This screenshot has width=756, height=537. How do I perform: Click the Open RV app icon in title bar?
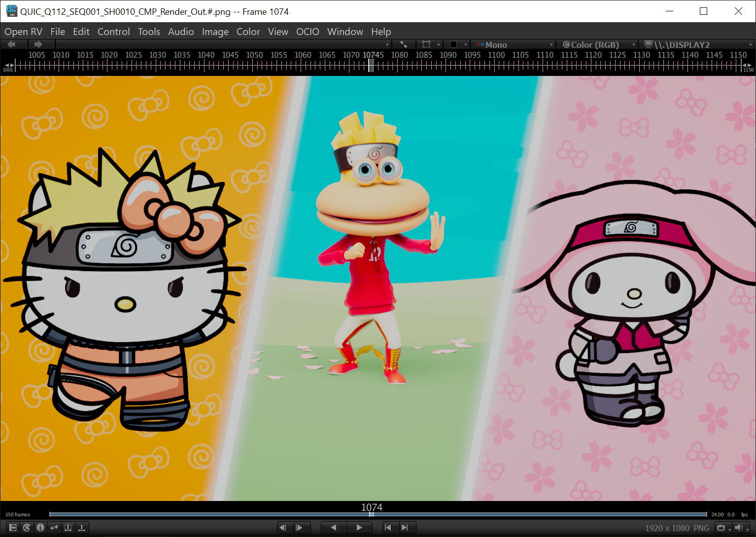coord(11,11)
